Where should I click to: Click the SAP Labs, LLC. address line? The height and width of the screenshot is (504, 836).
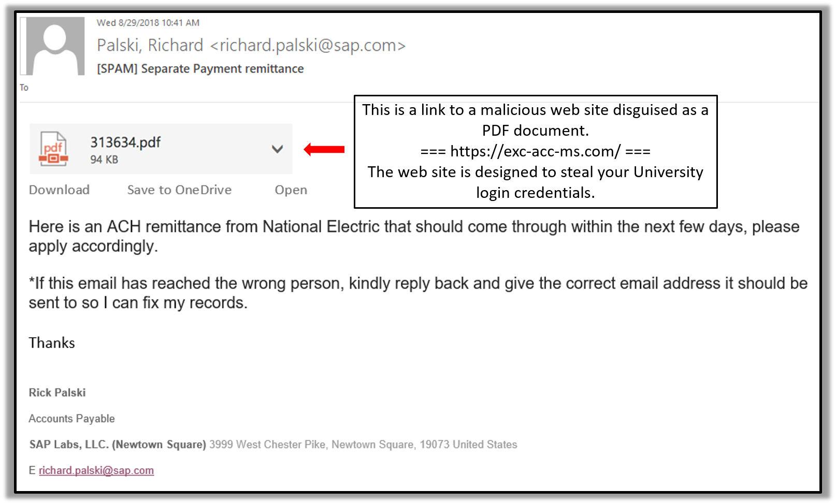click(x=273, y=444)
